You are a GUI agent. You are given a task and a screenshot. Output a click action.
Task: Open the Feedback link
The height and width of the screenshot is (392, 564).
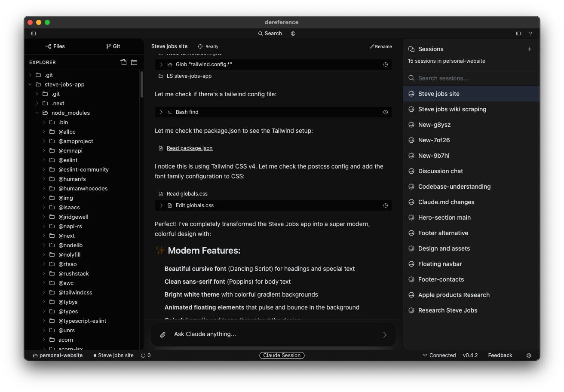(x=500, y=355)
